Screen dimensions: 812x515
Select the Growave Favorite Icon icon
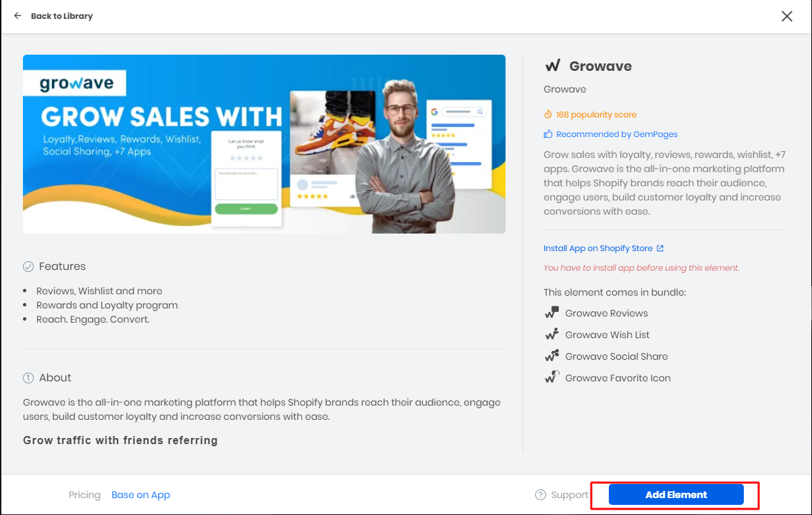552,377
